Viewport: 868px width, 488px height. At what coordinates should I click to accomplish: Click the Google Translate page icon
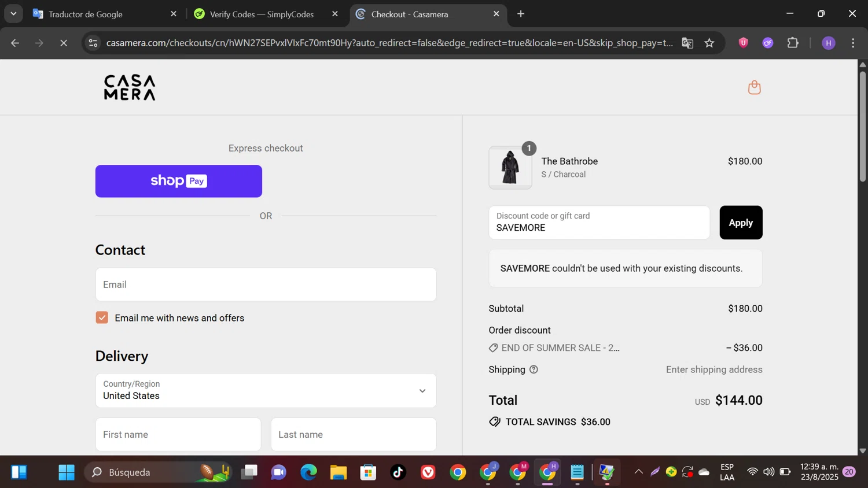[x=687, y=43]
